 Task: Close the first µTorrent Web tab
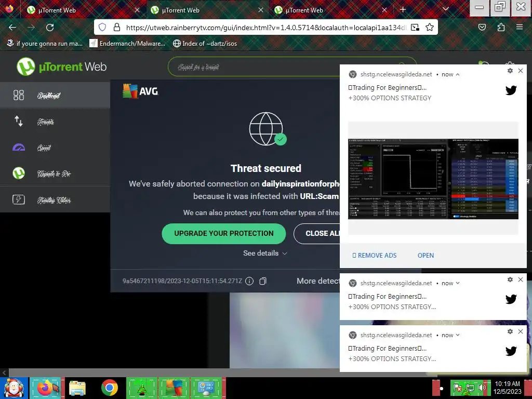137,10
